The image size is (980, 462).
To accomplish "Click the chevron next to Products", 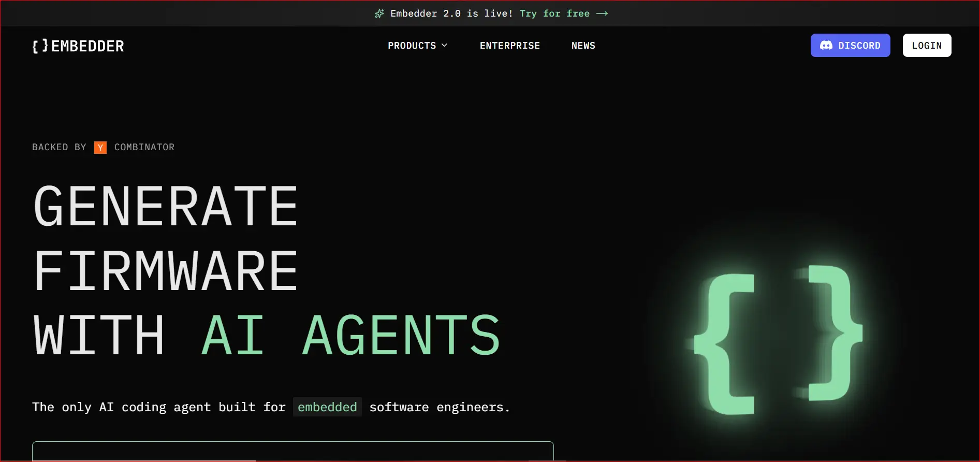I will tap(444, 46).
